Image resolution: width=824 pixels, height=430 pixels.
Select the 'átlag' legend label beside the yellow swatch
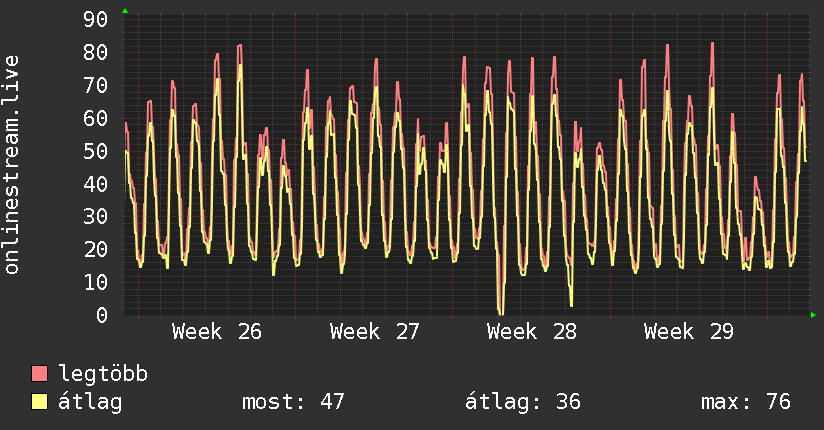(x=90, y=402)
